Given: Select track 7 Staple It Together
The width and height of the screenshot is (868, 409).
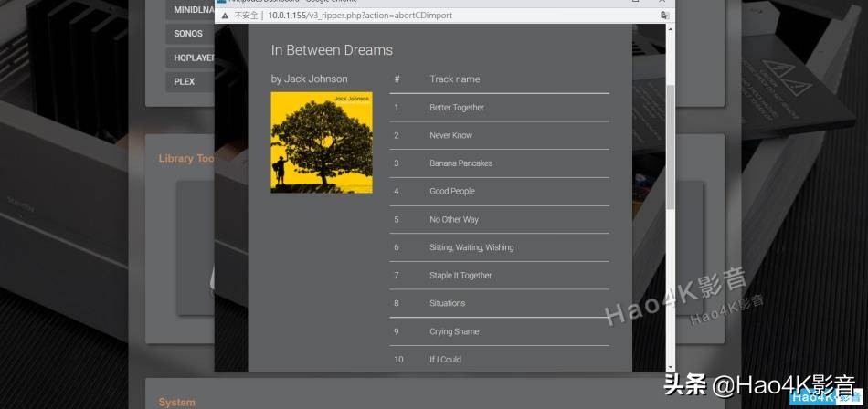Looking at the screenshot, I should (x=499, y=275).
